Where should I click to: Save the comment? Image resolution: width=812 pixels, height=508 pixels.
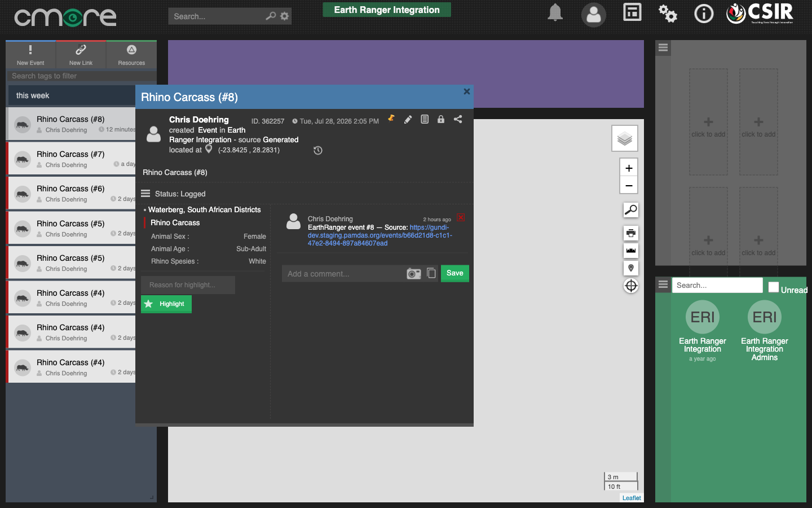454,273
